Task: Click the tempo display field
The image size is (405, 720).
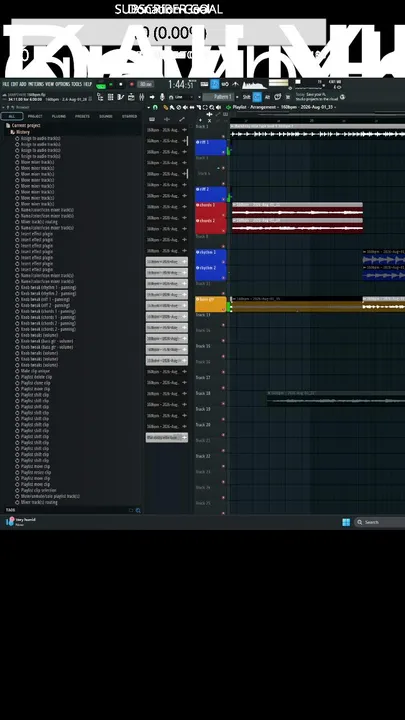Action: tap(146, 84)
